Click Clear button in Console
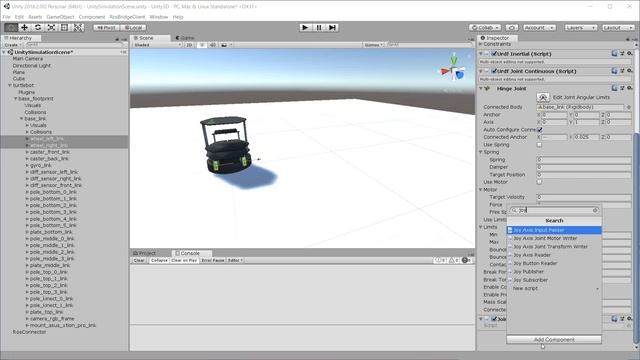Screen dimensions: 640x360 point(139,260)
